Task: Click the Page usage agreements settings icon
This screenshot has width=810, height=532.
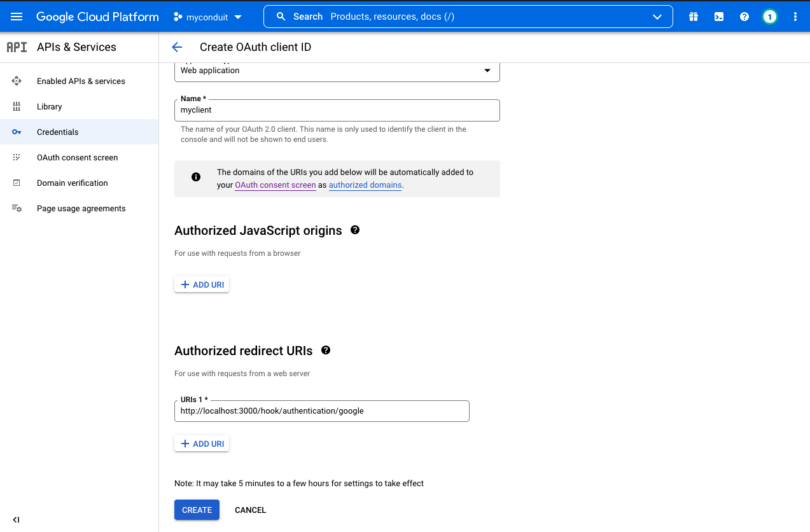Action: [x=17, y=208]
